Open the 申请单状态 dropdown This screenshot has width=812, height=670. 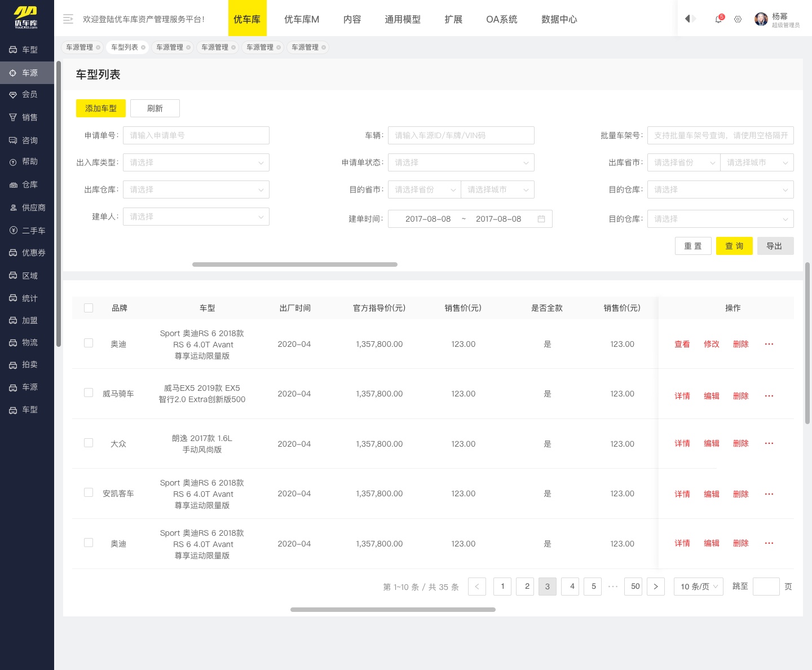(461, 162)
